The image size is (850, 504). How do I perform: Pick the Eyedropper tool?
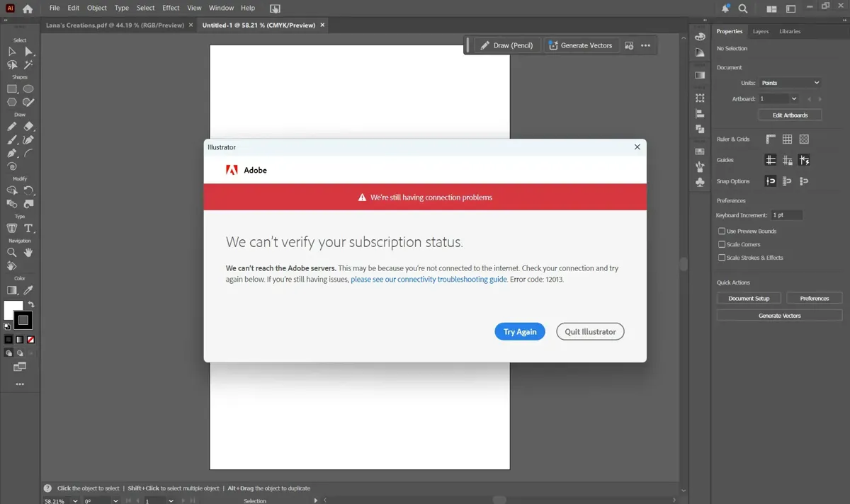point(28,290)
